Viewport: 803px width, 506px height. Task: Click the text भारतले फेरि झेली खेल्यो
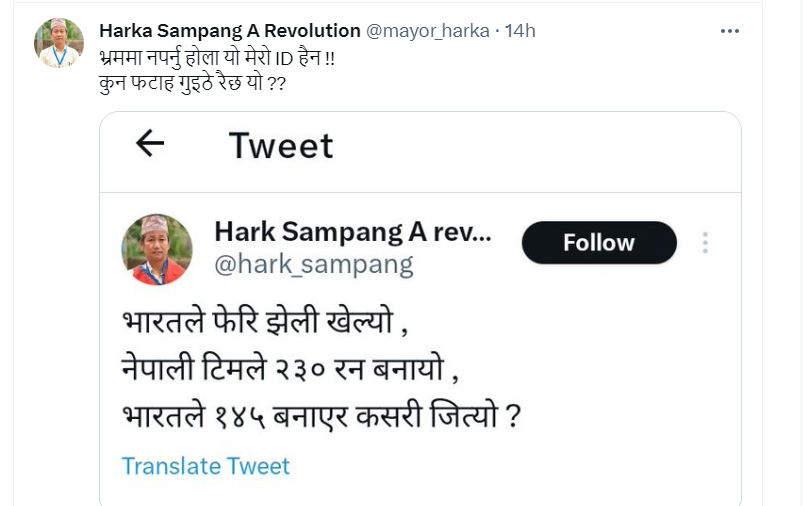click(265, 324)
